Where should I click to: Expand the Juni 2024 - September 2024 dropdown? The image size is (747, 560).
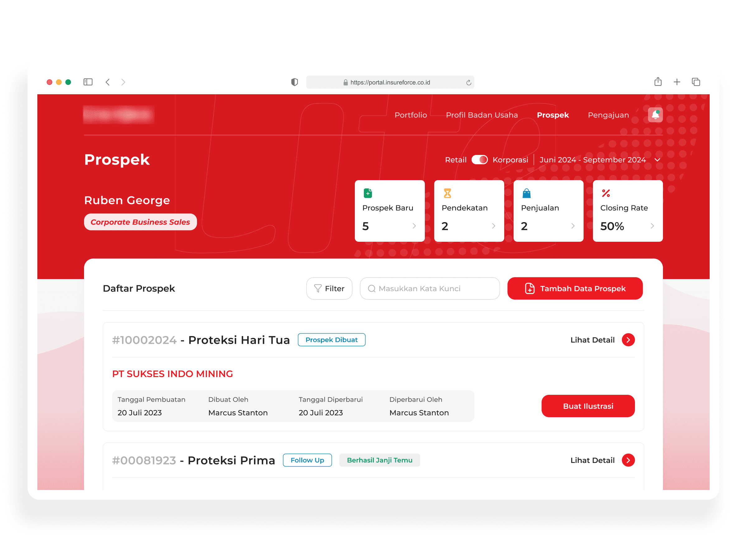[657, 160]
